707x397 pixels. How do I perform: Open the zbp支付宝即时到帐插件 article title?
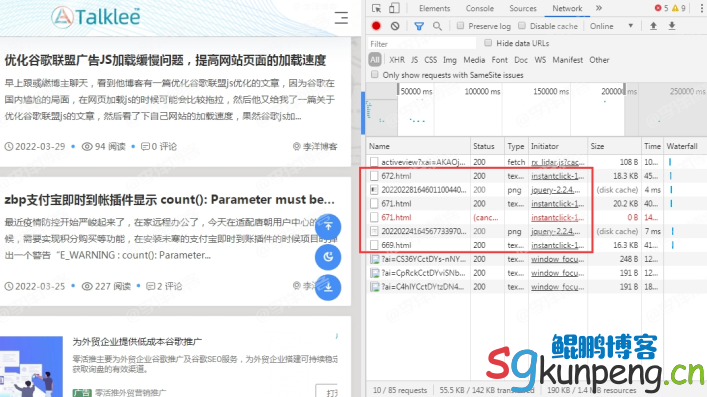[170, 199]
